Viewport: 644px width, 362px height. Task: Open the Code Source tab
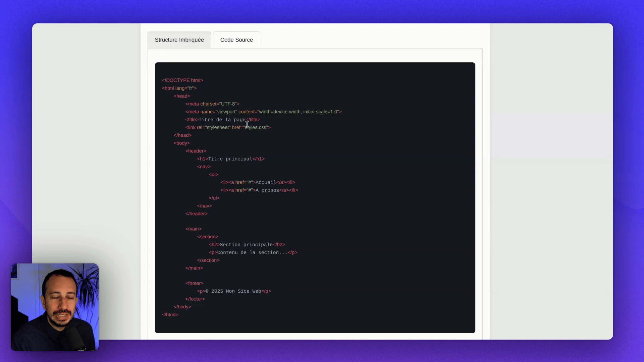236,40
